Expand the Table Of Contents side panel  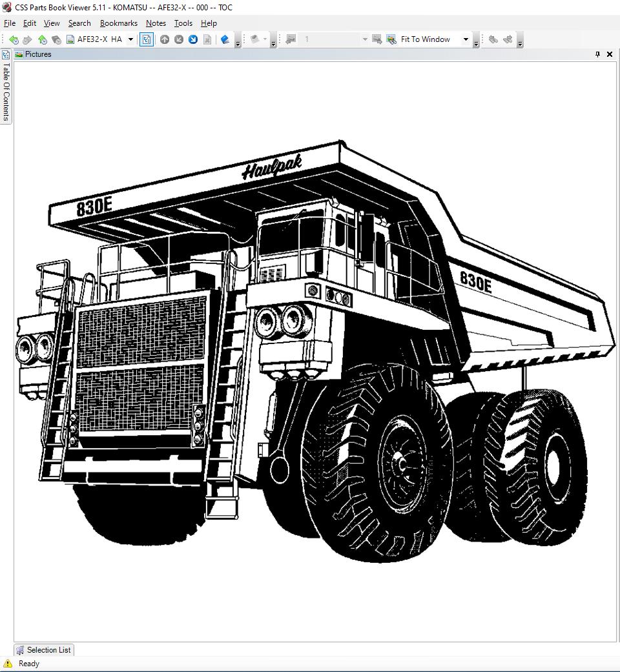[6, 87]
